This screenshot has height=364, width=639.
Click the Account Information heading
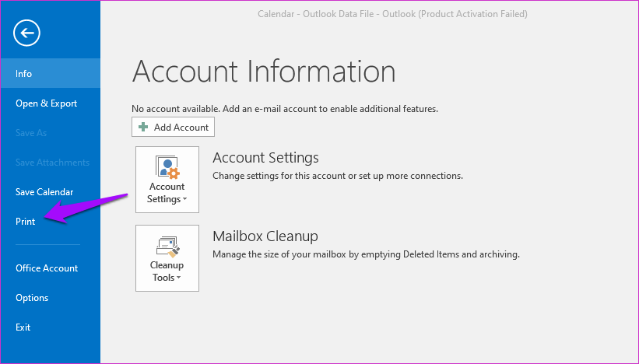(264, 72)
